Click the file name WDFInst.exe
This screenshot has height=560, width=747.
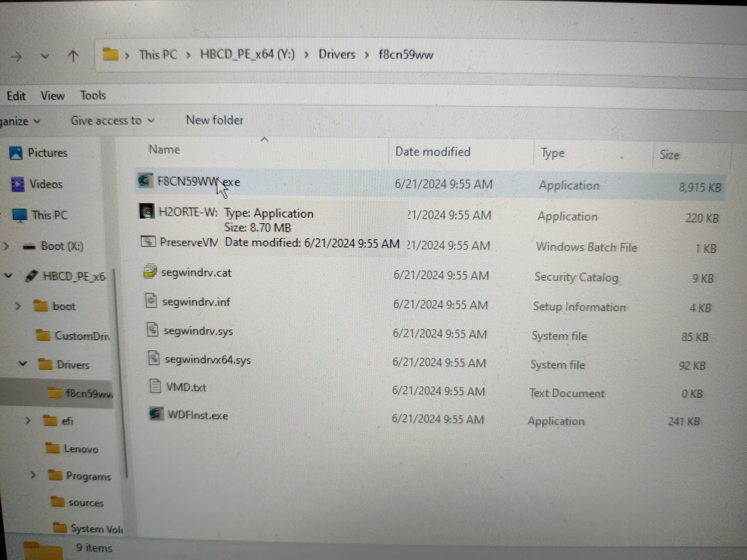(198, 415)
